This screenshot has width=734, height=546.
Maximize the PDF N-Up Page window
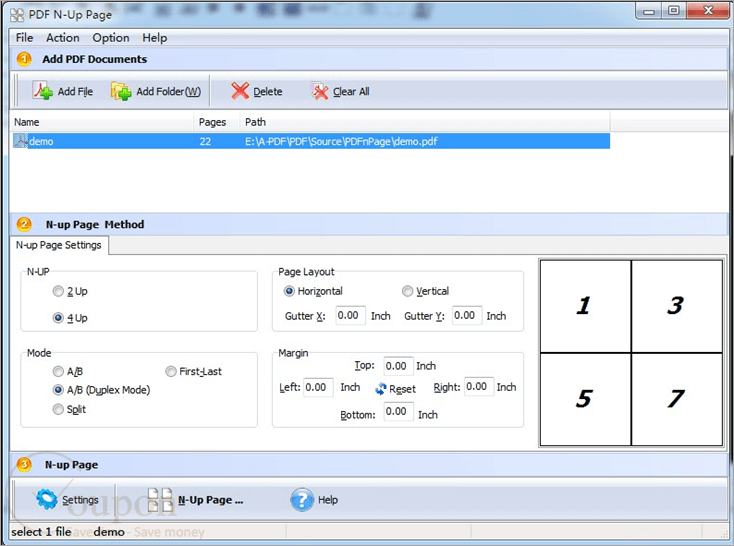[x=674, y=11]
